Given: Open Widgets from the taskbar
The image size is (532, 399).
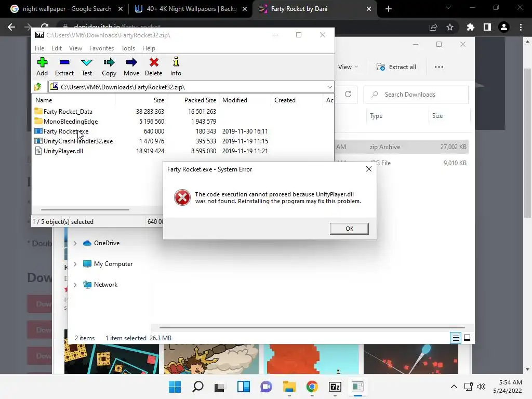Looking at the screenshot, I should point(244,387).
